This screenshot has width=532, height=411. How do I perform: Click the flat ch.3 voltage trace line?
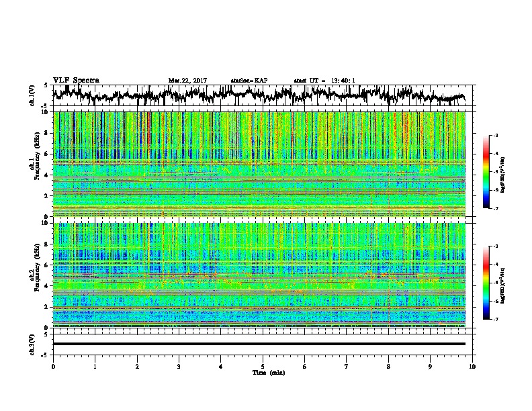click(259, 344)
